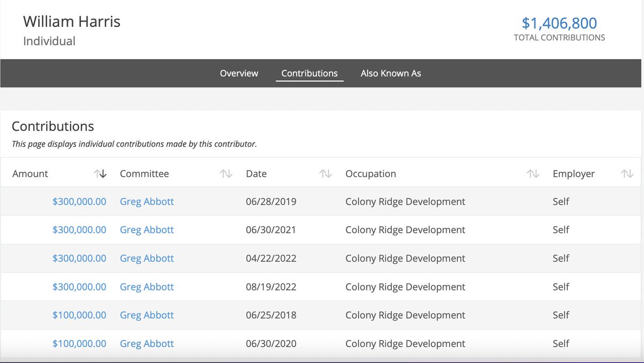Image resolution: width=644 pixels, height=363 pixels.
Task: Click the $1,406,800 total contributions figure
Action: [559, 23]
